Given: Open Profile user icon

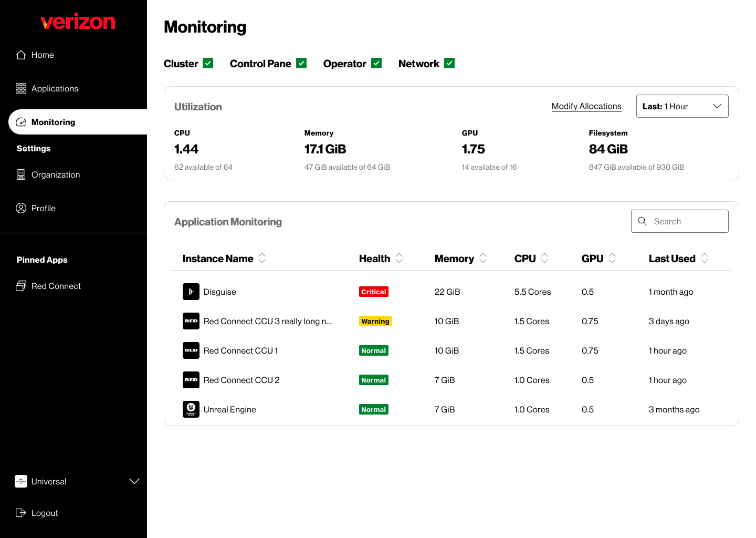Looking at the screenshot, I should click(21, 208).
